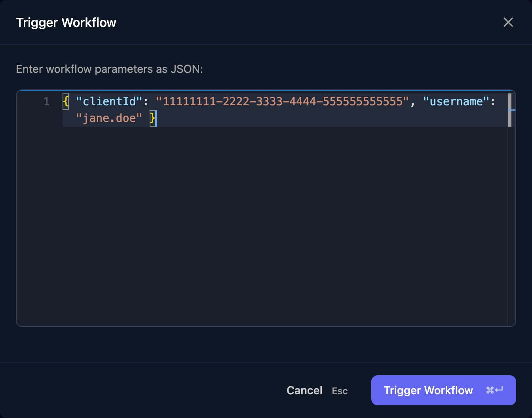Focus the JSON parameters editor area
The height and width of the screenshot is (418, 532).
pyautogui.click(x=266, y=208)
